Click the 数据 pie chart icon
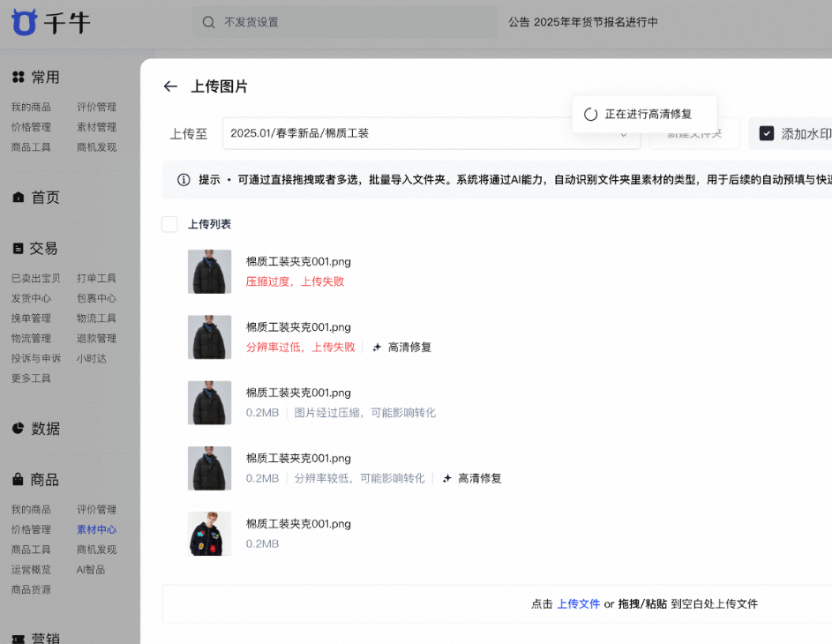Screen dimensions: 832x644 pyautogui.click(x=19, y=429)
